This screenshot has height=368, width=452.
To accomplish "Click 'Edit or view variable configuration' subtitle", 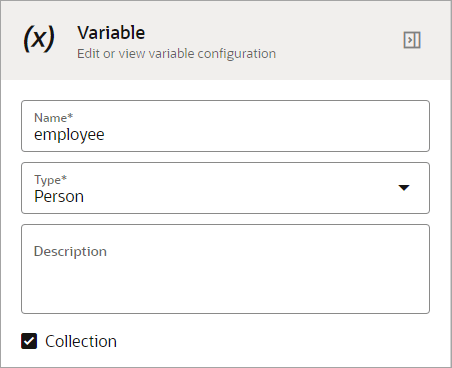I will click(177, 54).
